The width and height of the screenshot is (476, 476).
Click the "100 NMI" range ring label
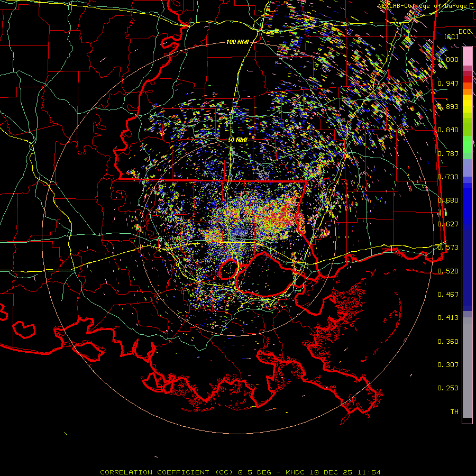click(x=237, y=42)
